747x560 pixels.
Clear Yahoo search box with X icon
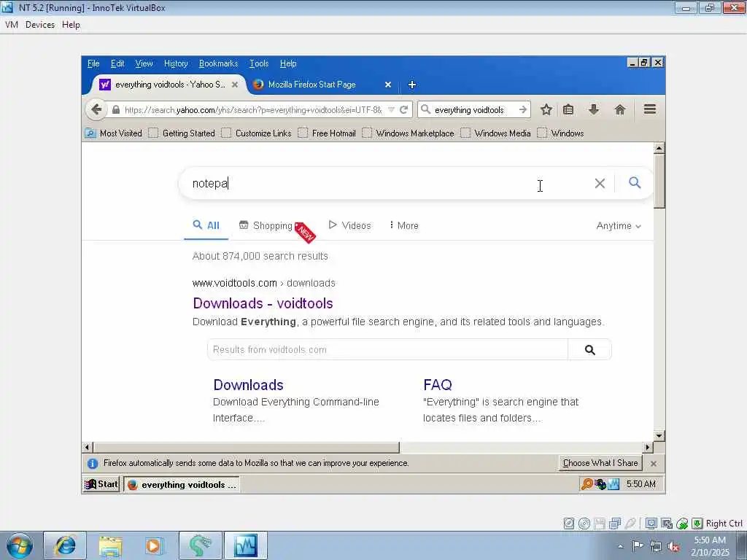tap(600, 183)
